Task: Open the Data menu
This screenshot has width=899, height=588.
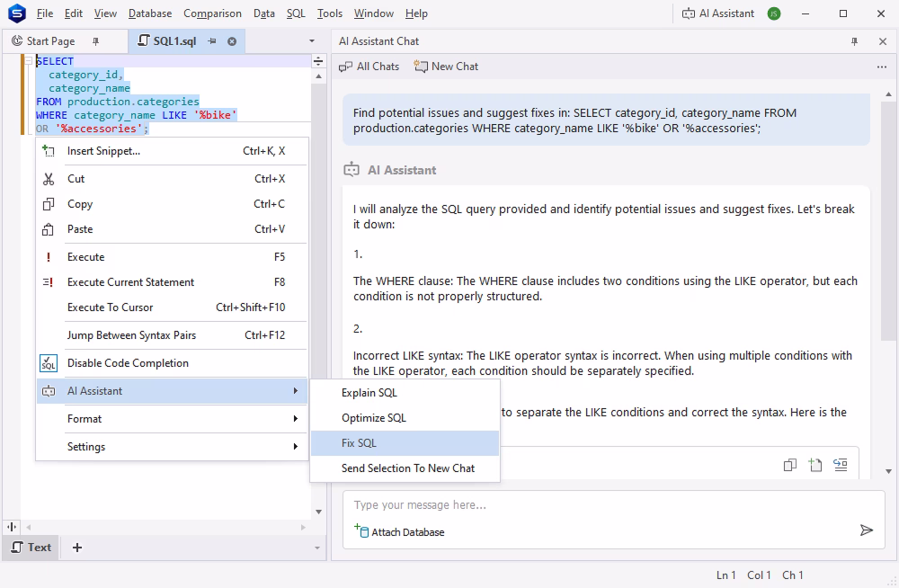Action: point(264,13)
